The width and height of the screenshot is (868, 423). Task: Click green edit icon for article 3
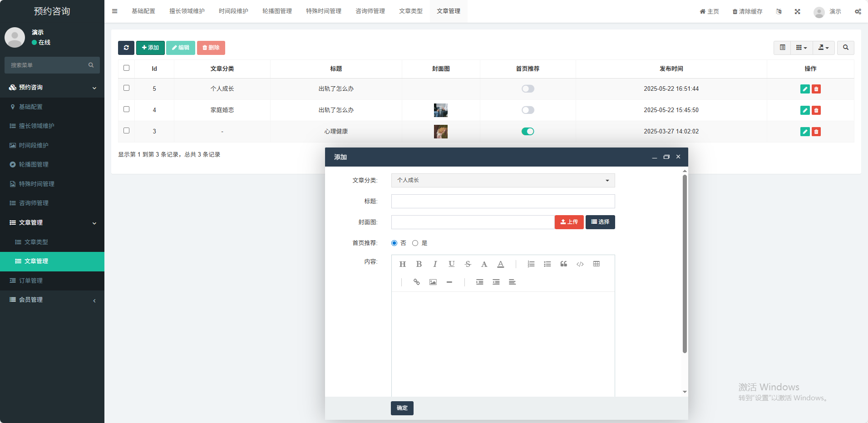[804, 132]
